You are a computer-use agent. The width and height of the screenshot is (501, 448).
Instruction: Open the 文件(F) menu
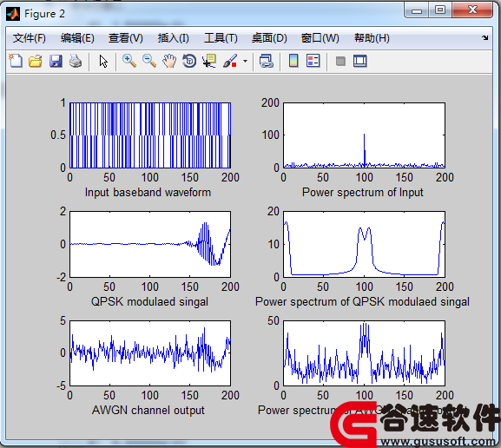pos(29,38)
